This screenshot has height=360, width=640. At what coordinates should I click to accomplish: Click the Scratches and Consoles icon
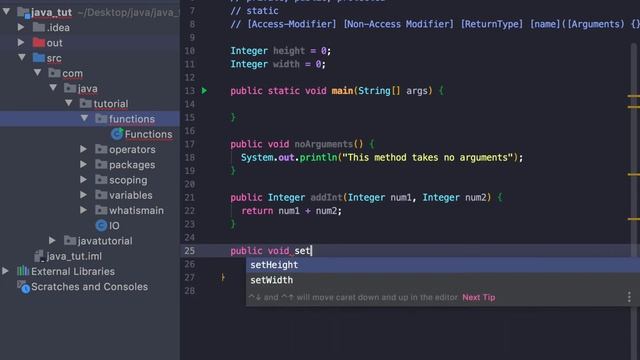point(23,287)
